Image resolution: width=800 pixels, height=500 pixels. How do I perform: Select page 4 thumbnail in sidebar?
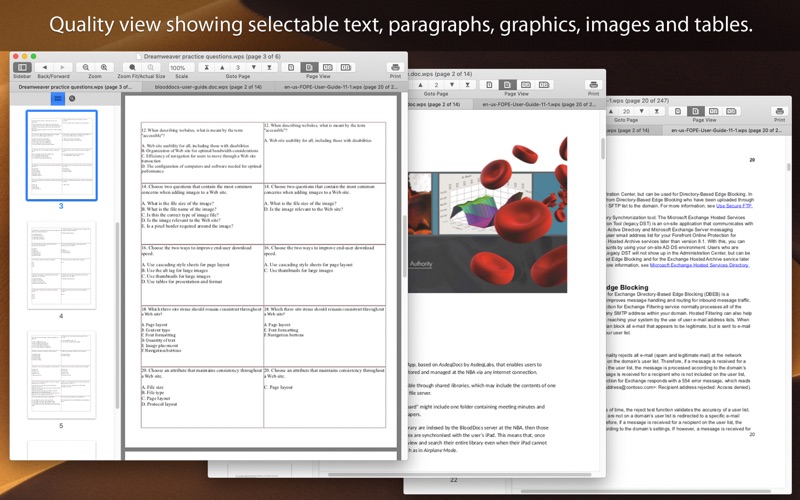coord(61,265)
